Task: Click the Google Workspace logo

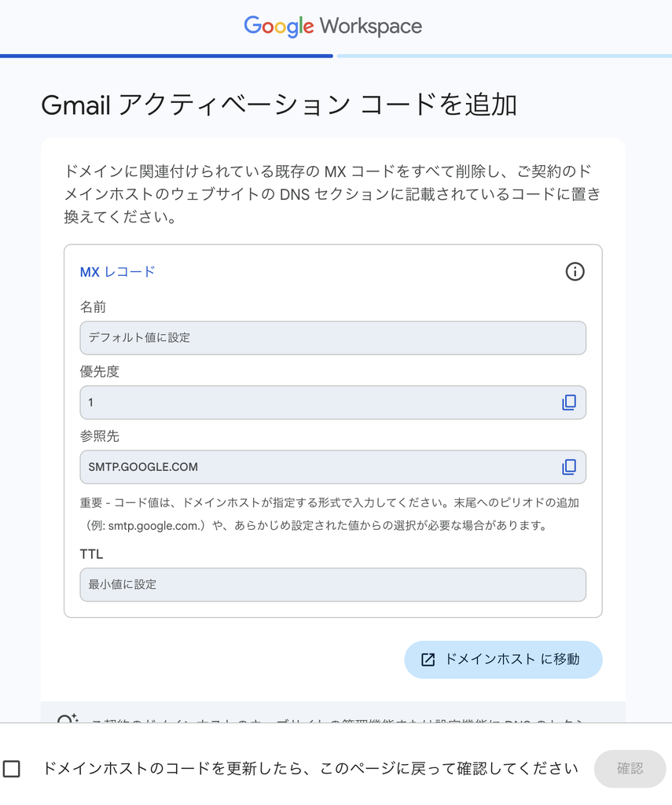Action: pyautogui.click(x=332, y=26)
